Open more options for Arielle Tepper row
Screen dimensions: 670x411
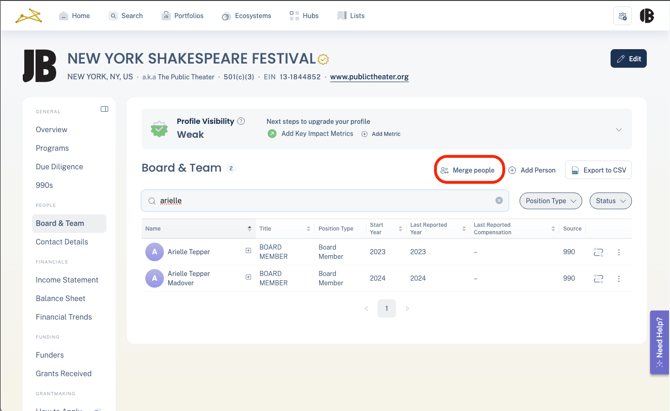[619, 252]
